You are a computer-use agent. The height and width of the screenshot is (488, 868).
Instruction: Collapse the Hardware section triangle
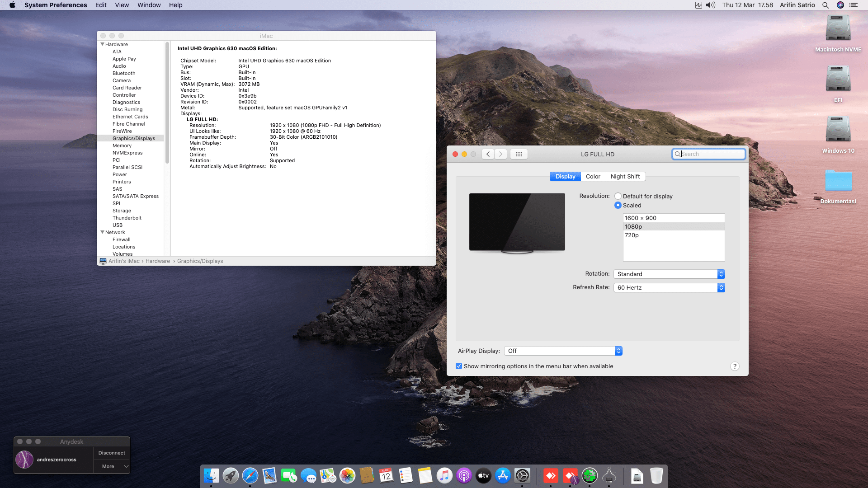pyautogui.click(x=102, y=44)
